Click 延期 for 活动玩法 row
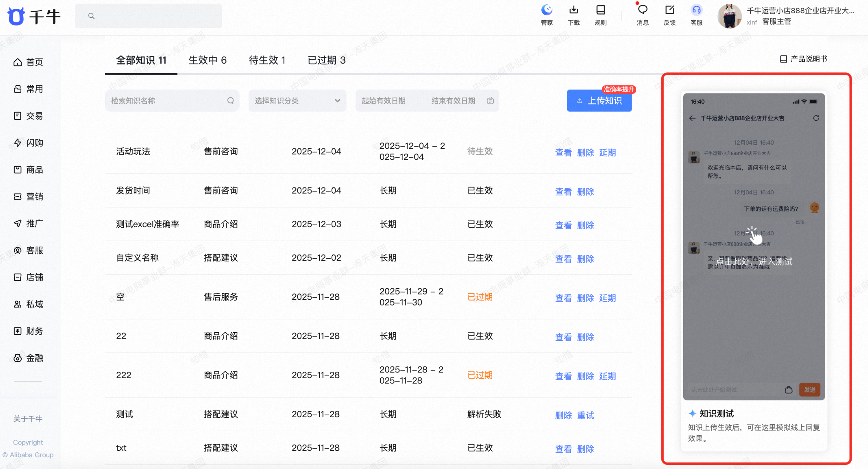Viewport: 868px width, 469px height. point(607,152)
